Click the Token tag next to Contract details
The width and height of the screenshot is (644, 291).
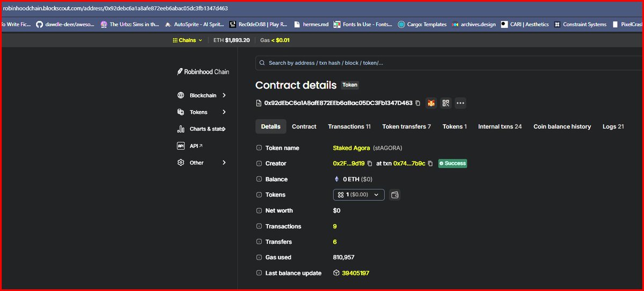350,85
